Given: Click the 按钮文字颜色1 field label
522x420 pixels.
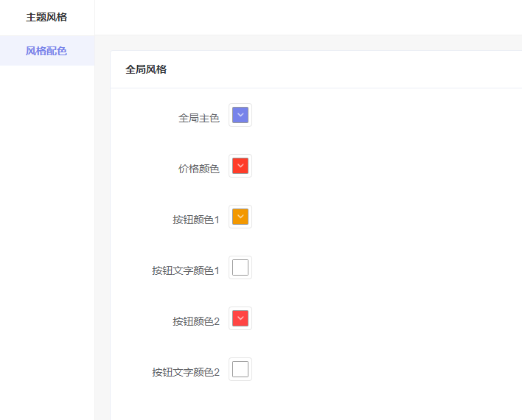Looking at the screenshot, I should coord(186,270).
